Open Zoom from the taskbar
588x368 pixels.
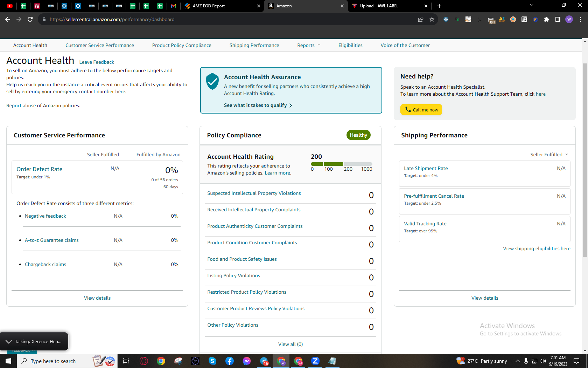pyautogui.click(x=315, y=361)
